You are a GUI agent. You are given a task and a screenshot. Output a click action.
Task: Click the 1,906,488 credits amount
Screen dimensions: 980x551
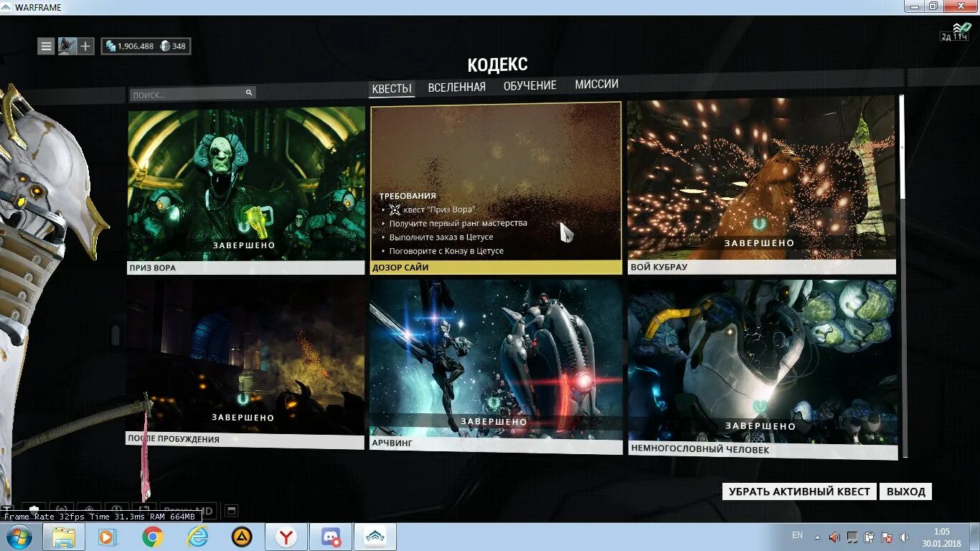tap(136, 47)
